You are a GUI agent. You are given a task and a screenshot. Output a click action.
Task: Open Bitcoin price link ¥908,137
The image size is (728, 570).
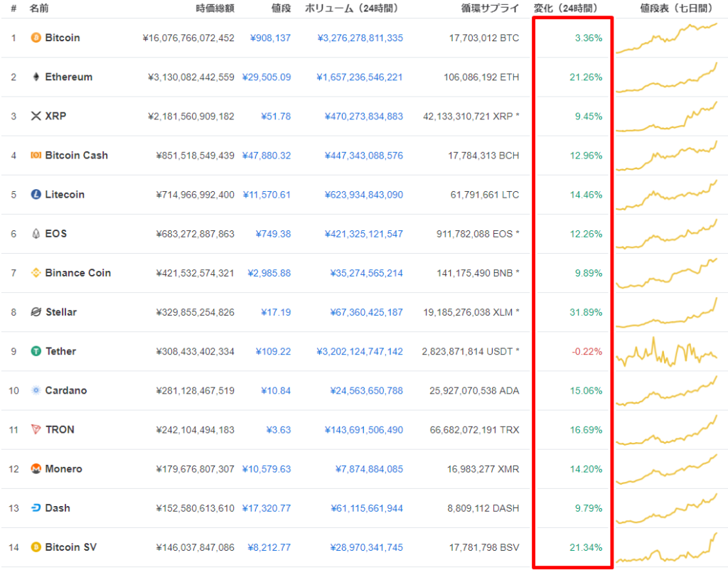pos(270,38)
